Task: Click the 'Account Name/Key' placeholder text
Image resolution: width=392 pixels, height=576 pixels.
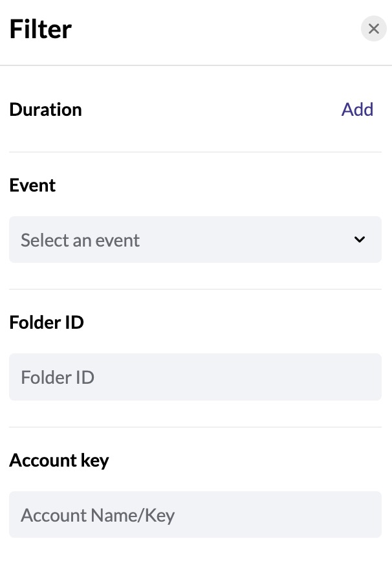Action: pyautogui.click(x=98, y=515)
